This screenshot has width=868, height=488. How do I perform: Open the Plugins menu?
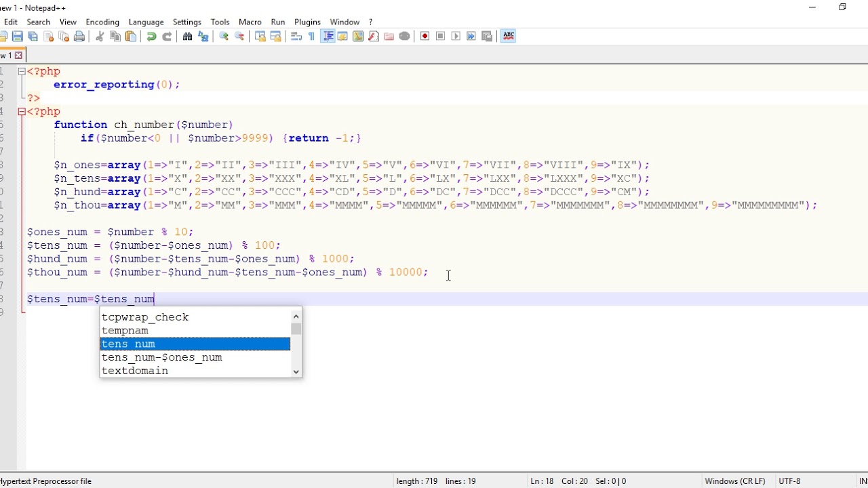(x=307, y=22)
